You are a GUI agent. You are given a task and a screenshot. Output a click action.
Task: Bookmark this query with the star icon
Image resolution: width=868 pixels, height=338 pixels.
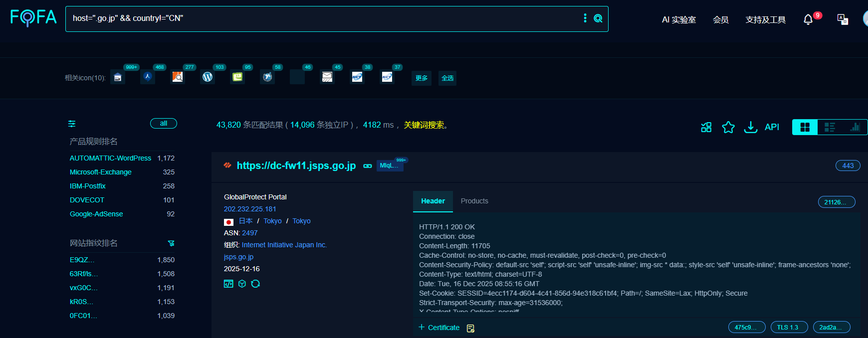click(728, 127)
